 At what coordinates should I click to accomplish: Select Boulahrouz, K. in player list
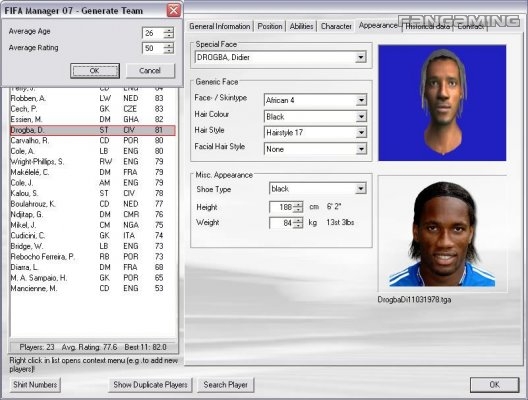[93, 204]
